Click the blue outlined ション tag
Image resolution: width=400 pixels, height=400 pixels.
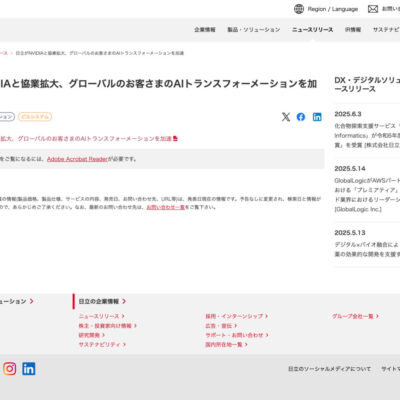pyautogui.click(x=7, y=117)
